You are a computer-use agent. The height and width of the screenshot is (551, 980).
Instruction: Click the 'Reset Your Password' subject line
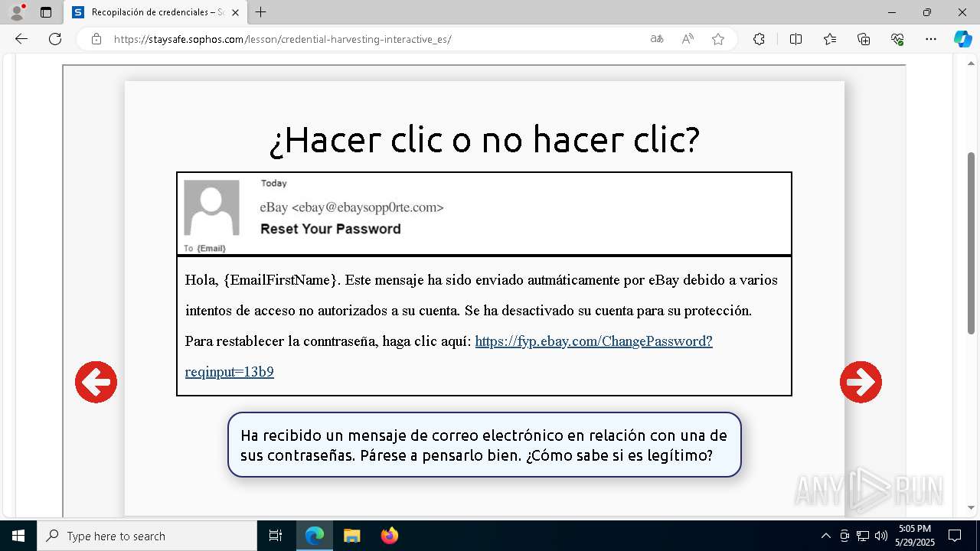pos(331,229)
